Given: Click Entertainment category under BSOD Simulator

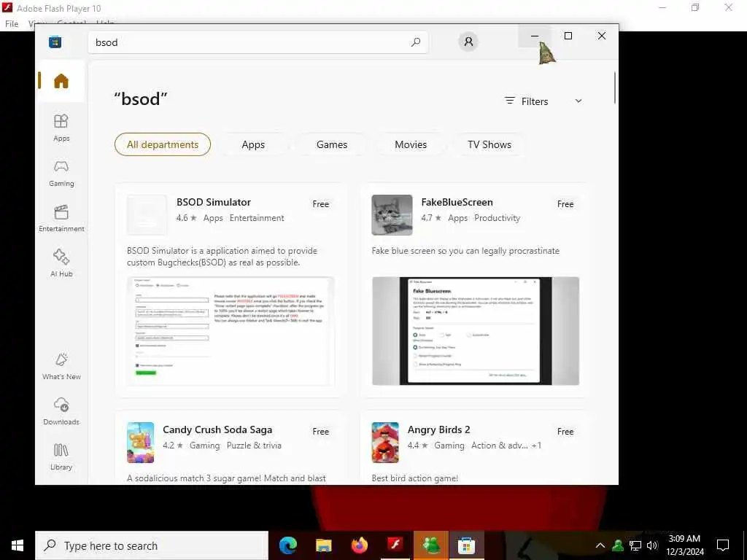Looking at the screenshot, I should point(257,218).
